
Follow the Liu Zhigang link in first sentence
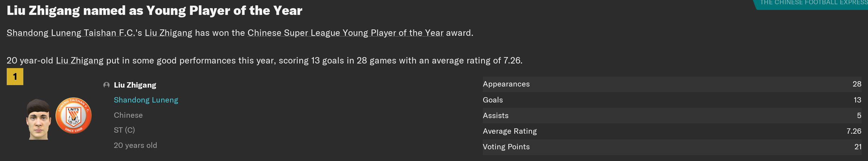coord(168,33)
